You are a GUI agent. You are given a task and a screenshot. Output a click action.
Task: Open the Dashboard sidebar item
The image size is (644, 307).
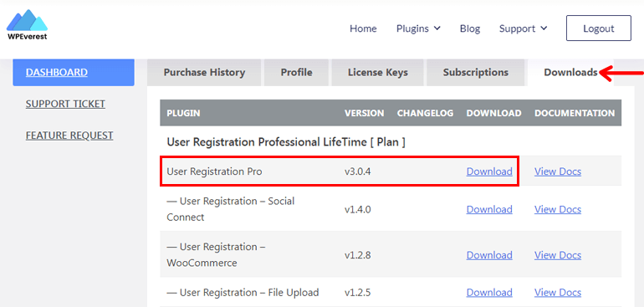74,72
